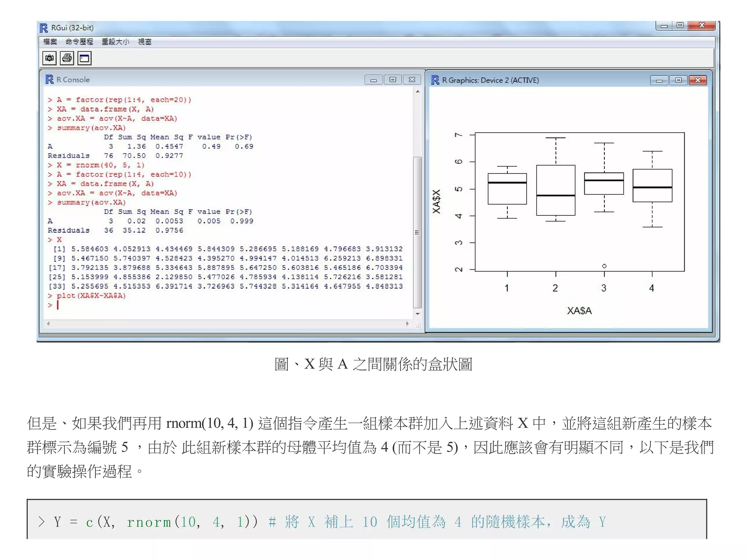The height and width of the screenshot is (560, 747).
Task: Click the console horizontal scroll right arrow
Action: [x=407, y=323]
